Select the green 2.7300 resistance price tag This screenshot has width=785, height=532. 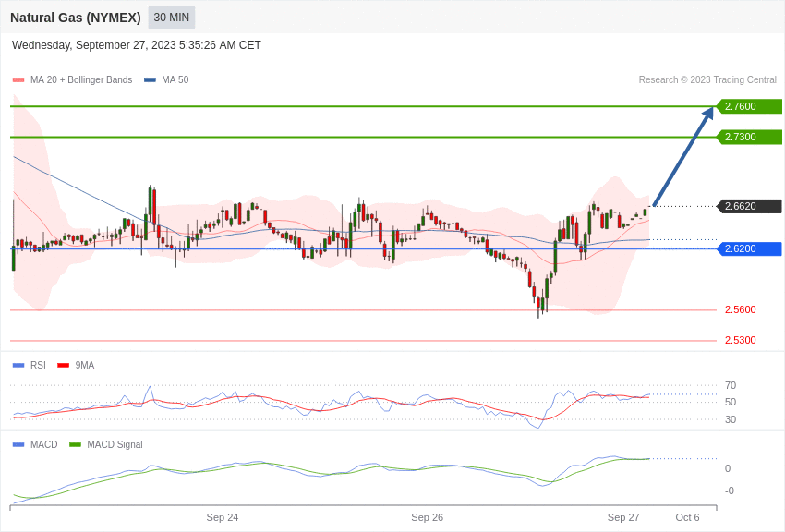click(749, 137)
